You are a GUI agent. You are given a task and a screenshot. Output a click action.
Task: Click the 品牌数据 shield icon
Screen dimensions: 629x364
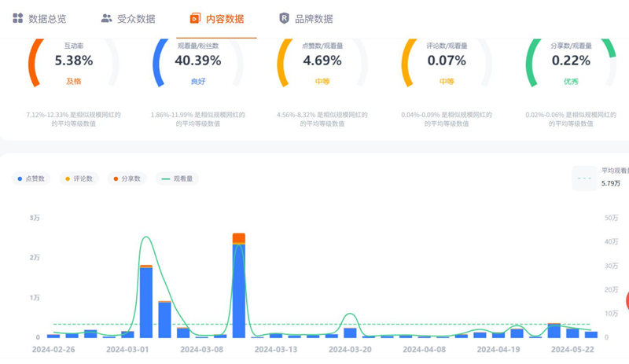click(x=284, y=18)
